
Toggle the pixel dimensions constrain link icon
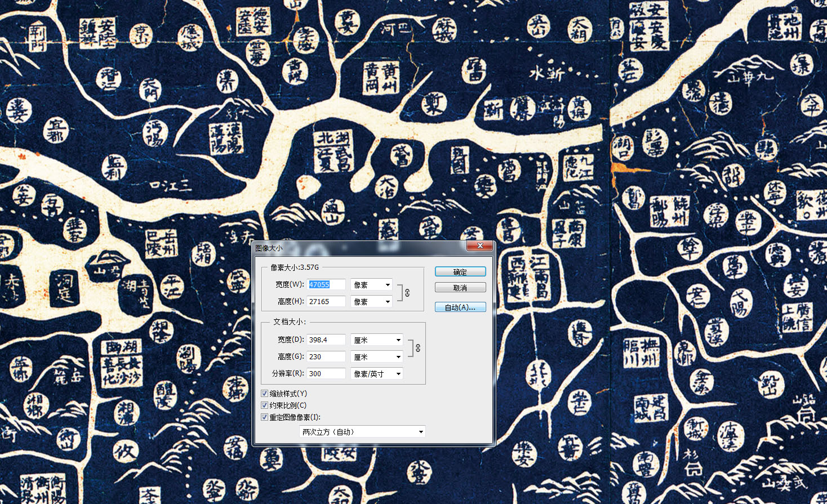(x=407, y=293)
